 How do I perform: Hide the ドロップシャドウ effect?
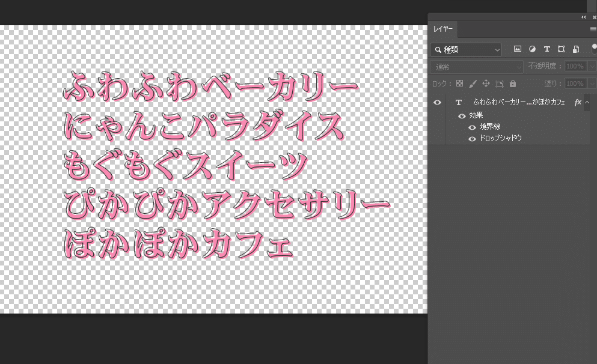pyautogui.click(x=472, y=139)
